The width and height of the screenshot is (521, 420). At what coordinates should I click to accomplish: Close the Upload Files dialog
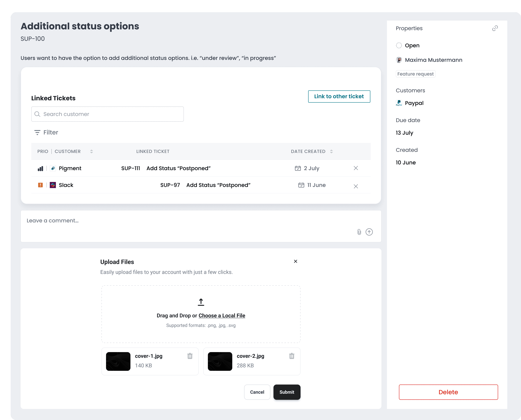point(296,261)
